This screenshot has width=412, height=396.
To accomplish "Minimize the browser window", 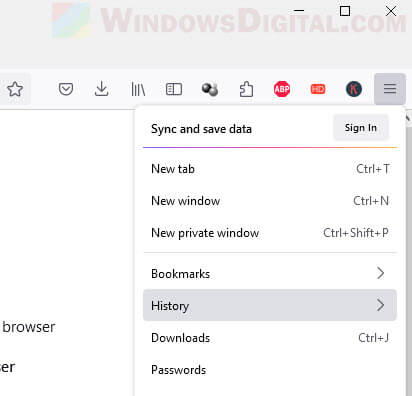I will pos(299,11).
